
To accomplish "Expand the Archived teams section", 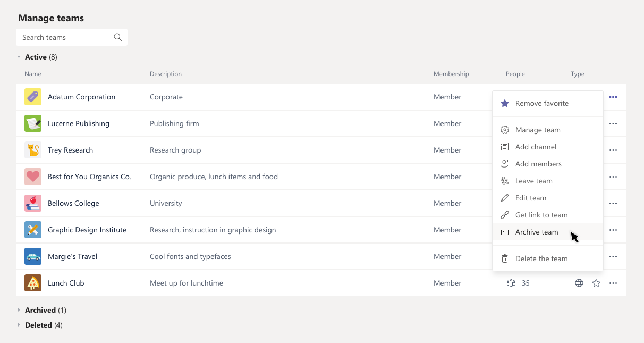I will 19,310.
